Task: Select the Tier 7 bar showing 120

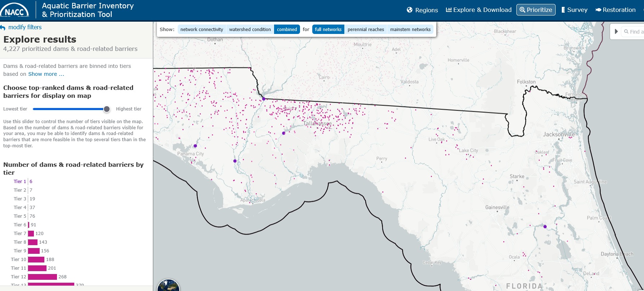Action: point(31,234)
